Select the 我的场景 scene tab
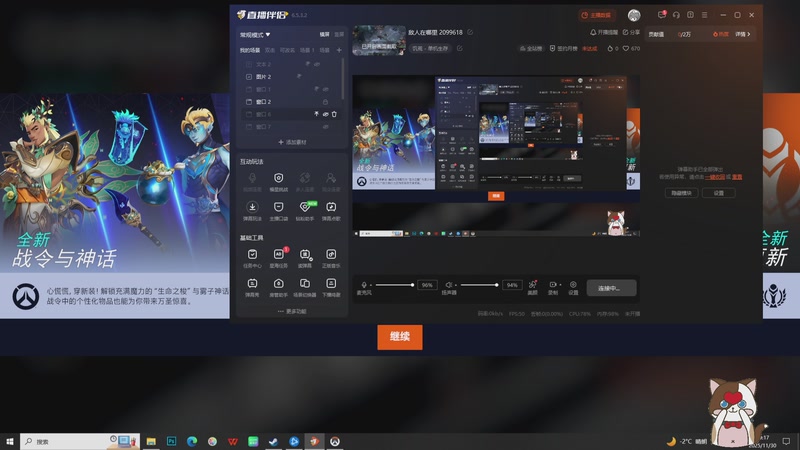Viewport: 800px width, 450px height. click(250, 50)
